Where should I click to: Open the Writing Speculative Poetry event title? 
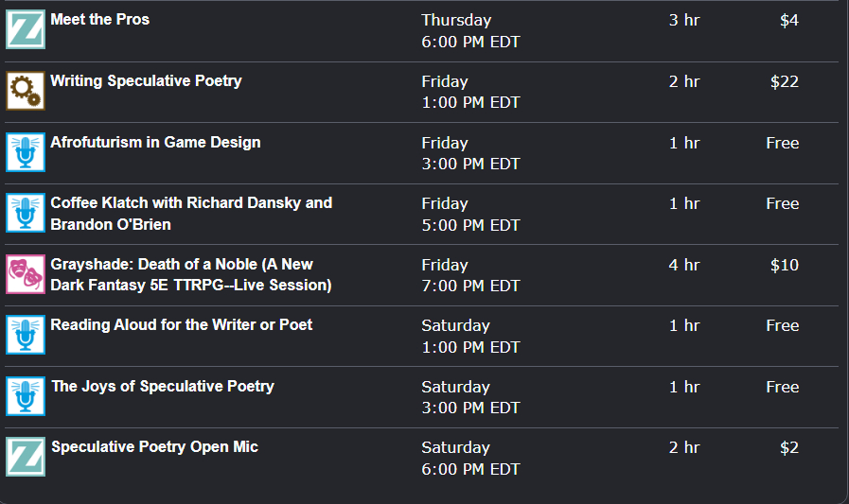146,81
